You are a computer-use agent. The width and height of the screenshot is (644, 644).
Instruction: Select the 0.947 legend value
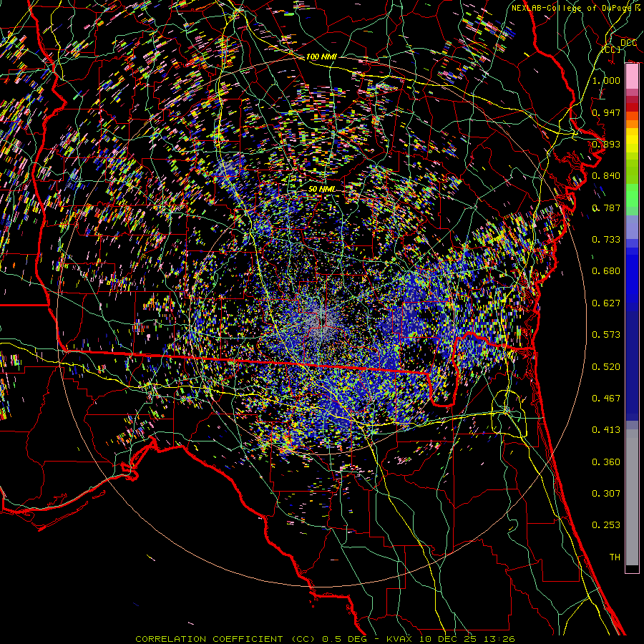click(x=606, y=112)
